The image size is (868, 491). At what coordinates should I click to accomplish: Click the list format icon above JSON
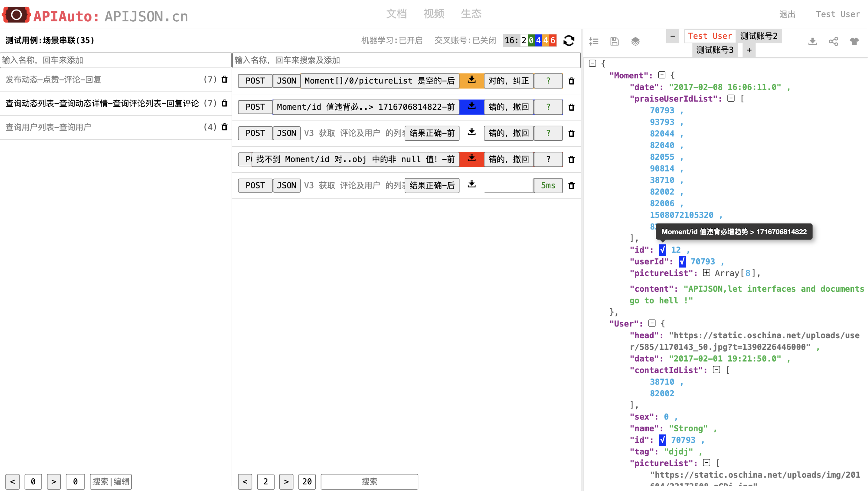tap(593, 41)
